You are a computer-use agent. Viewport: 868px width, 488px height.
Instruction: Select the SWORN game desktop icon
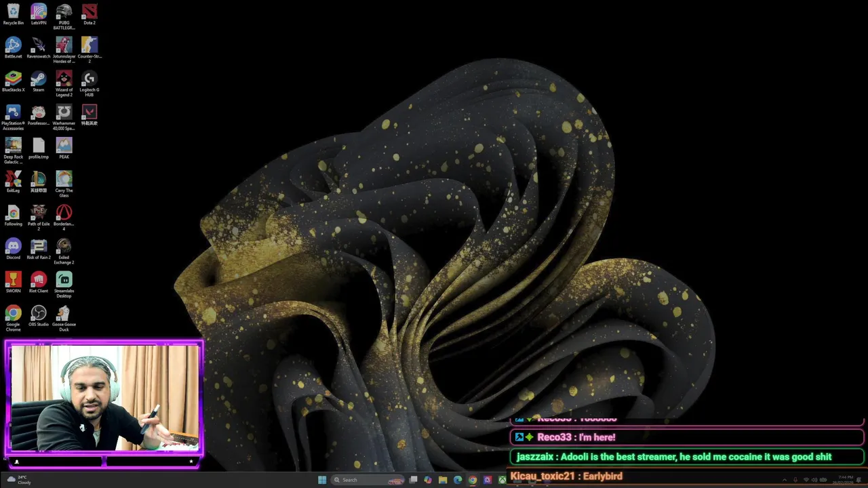pos(13,282)
